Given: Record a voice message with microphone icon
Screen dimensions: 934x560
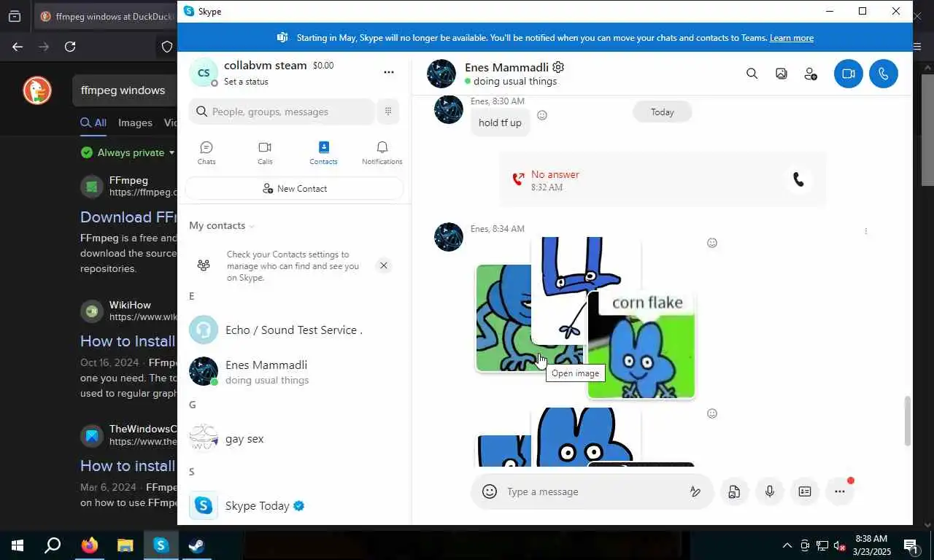Looking at the screenshot, I should coord(769,491).
